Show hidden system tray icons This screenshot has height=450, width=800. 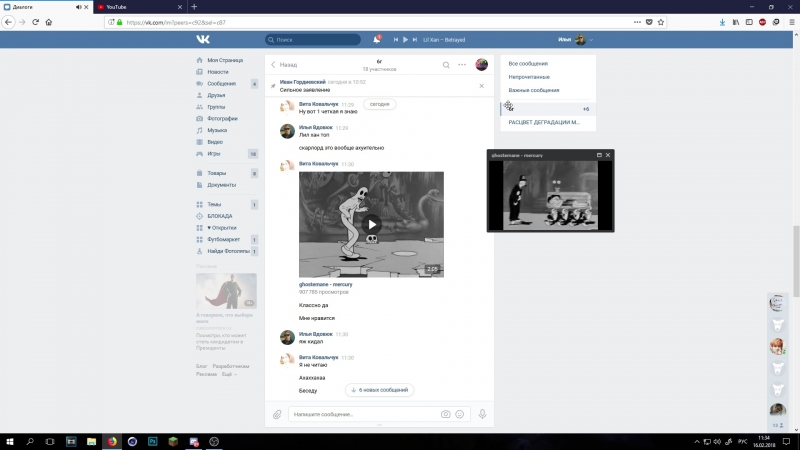click(696, 442)
